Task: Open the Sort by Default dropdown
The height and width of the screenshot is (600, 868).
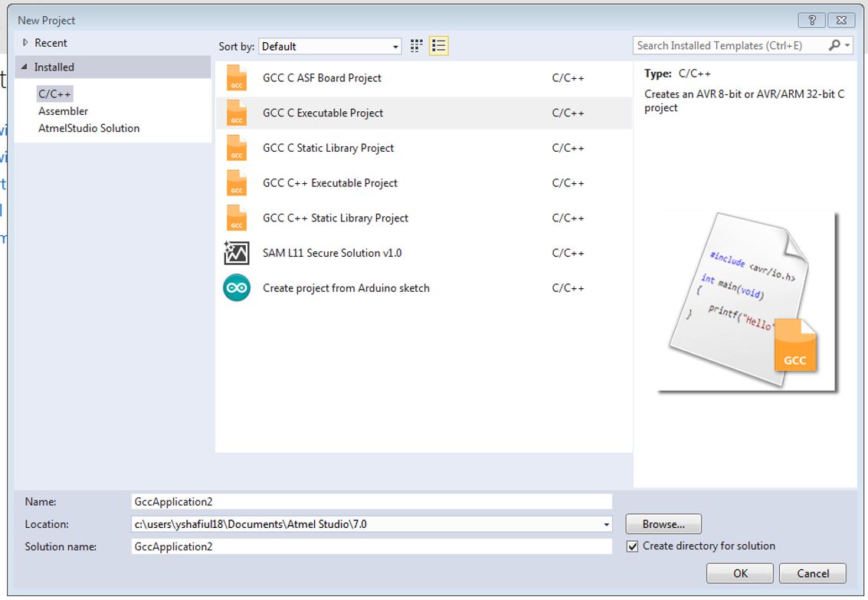Action: click(x=330, y=47)
